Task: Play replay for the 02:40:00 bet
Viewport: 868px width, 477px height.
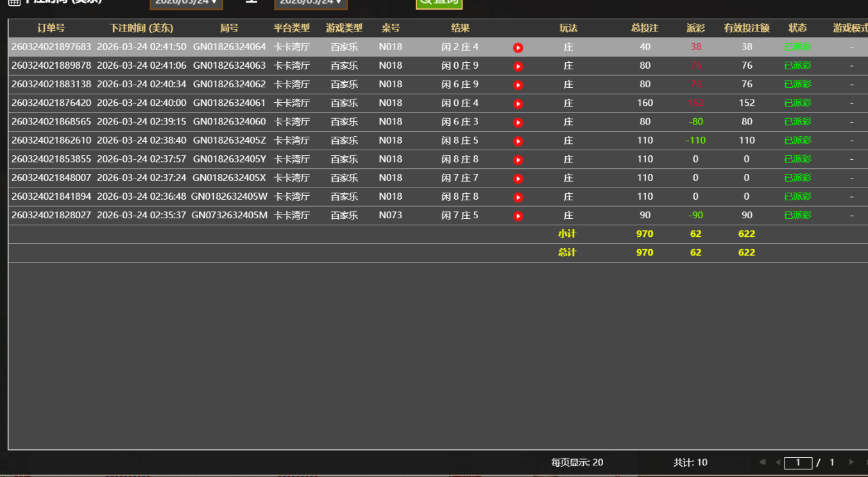Action: 518,103
